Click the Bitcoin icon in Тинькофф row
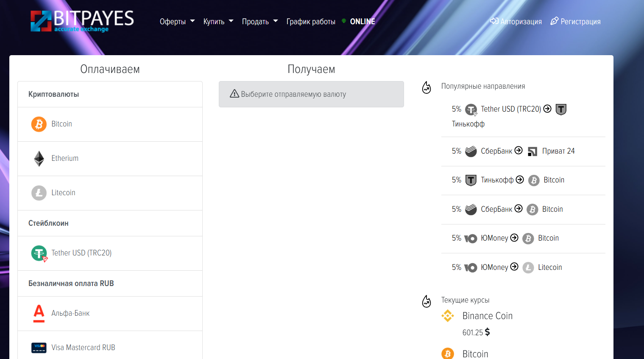This screenshot has height=359, width=644. 534,180
